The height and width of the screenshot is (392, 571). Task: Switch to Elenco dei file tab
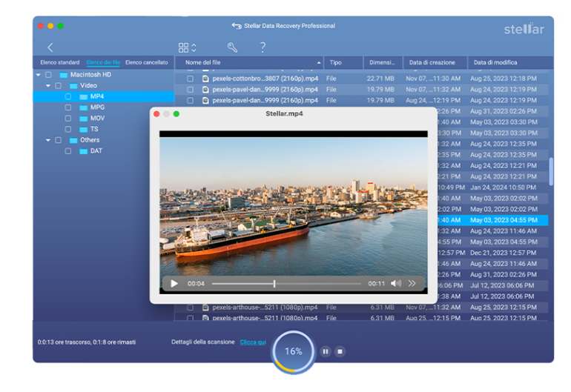pos(103,62)
